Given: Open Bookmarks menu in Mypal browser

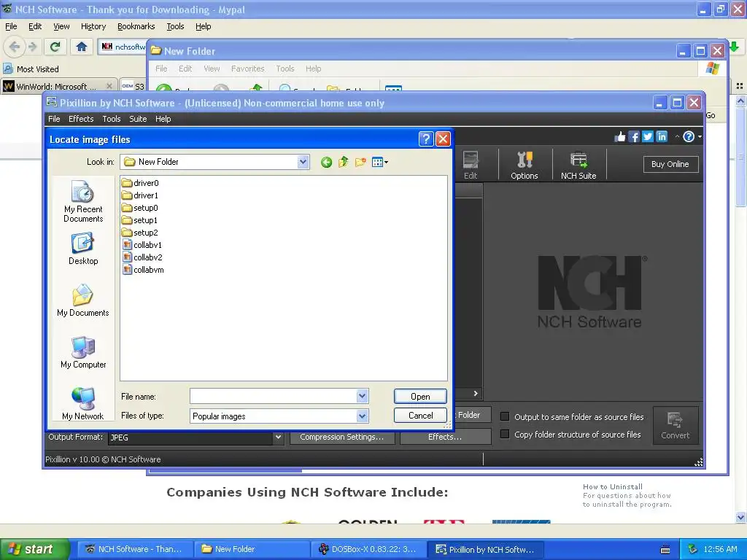Looking at the screenshot, I should tap(136, 26).
